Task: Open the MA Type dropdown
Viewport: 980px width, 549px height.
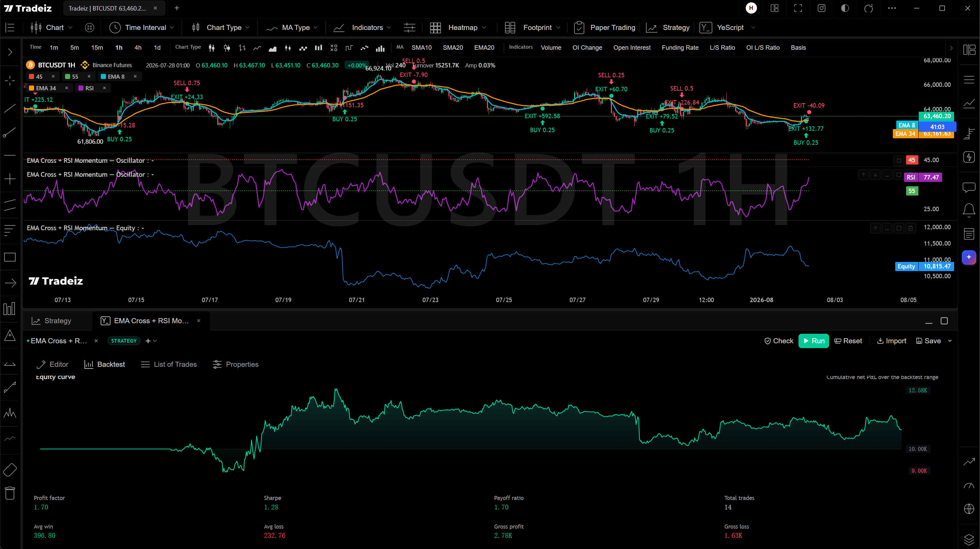Action: click(x=292, y=27)
